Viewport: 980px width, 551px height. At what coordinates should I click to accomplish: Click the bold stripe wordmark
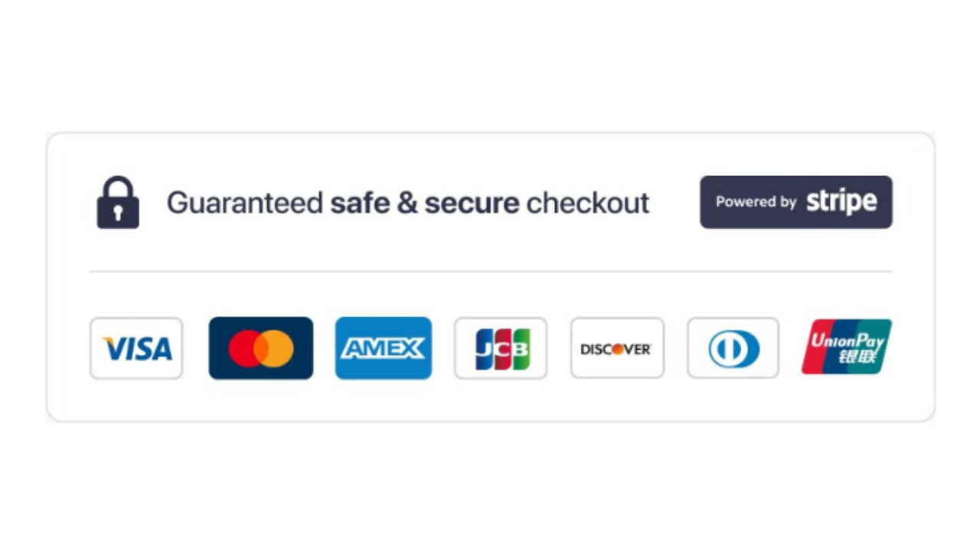point(841,202)
